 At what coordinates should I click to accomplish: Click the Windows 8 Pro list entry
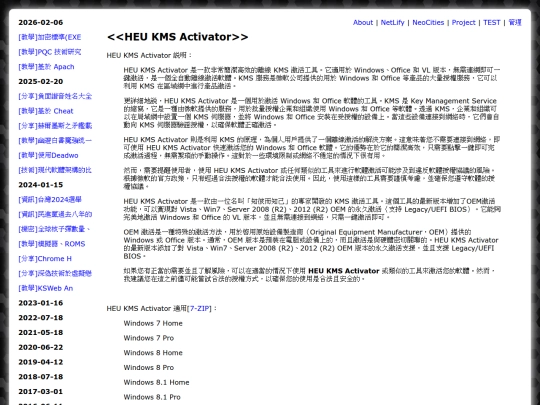pyautogui.click(x=149, y=367)
